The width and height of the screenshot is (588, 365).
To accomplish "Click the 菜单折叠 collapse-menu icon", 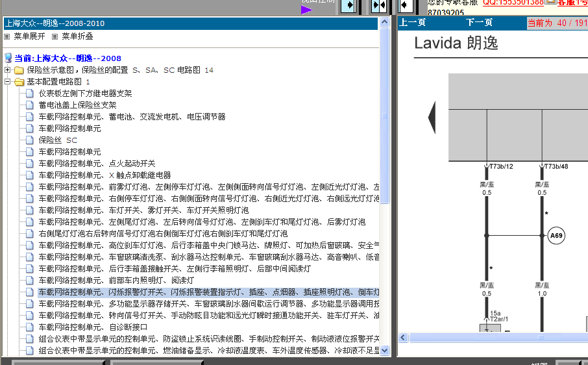I will [55, 37].
